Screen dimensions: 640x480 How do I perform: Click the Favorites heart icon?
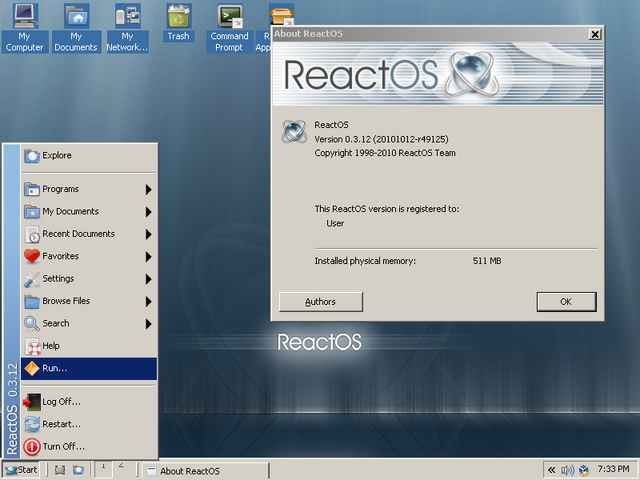(x=32, y=256)
